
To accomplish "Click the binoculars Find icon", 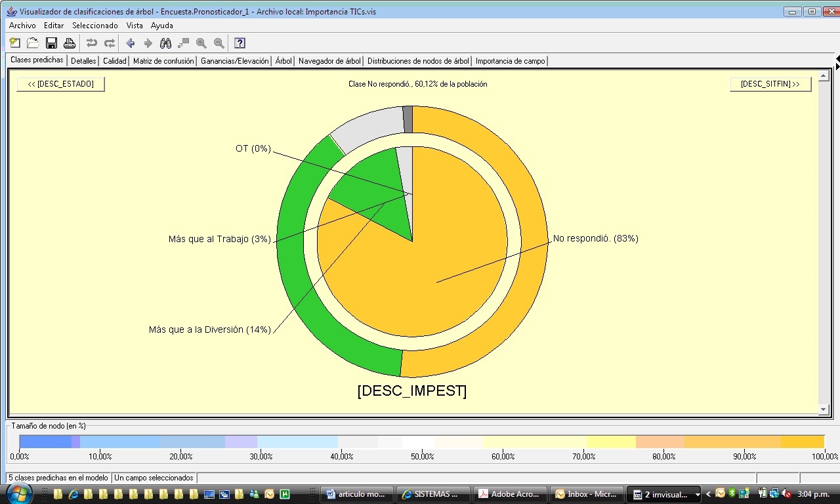I will [165, 43].
